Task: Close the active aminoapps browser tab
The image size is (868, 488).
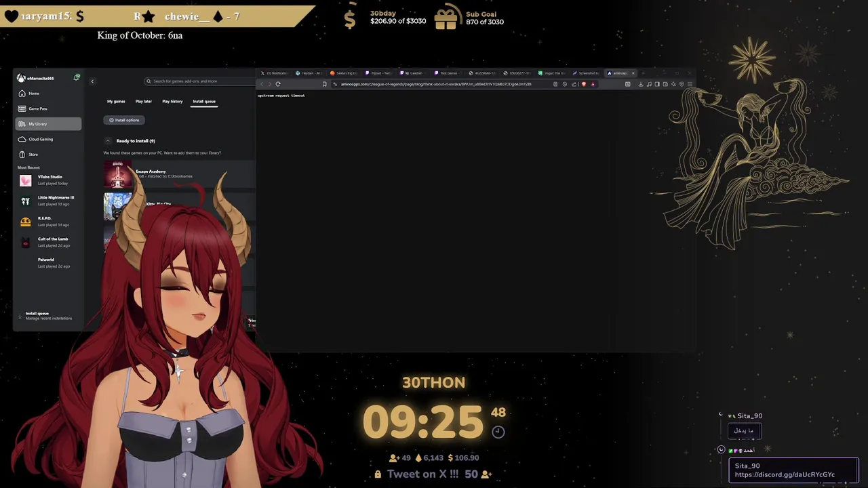Action: (633, 73)
